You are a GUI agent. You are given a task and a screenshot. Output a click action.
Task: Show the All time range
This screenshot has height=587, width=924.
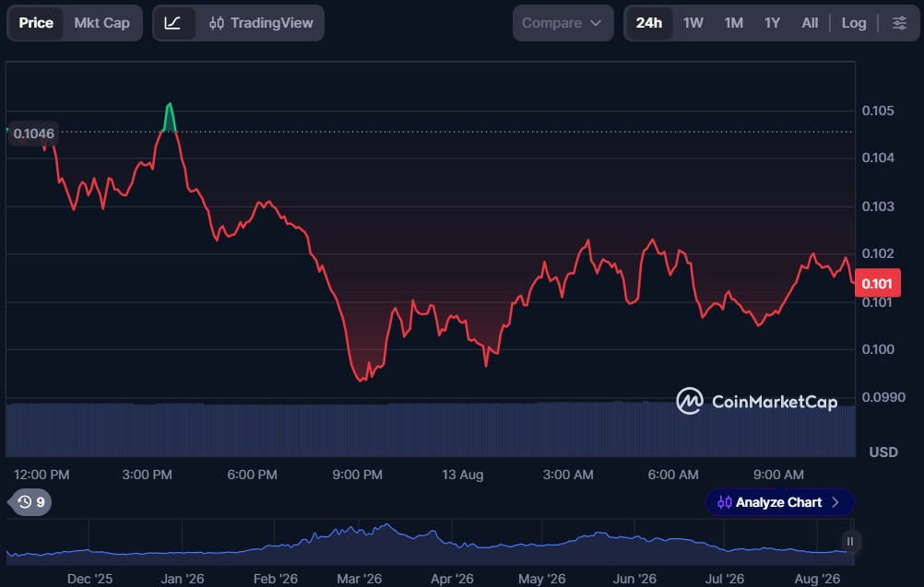point(810,23)
